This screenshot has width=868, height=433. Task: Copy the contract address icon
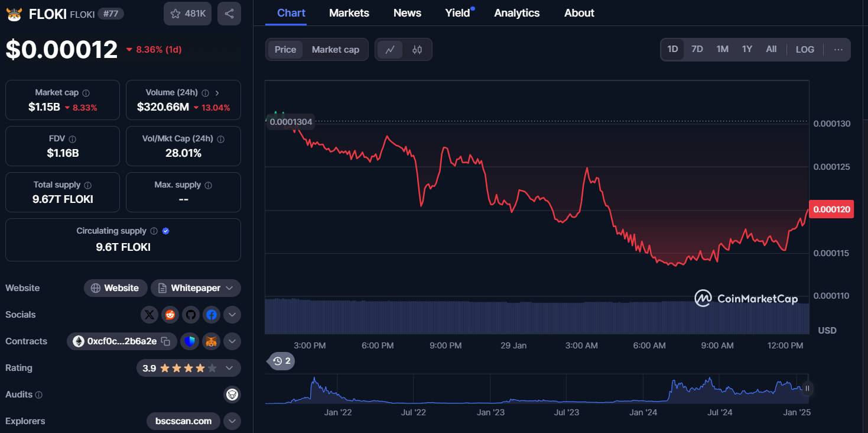(166, 341)
